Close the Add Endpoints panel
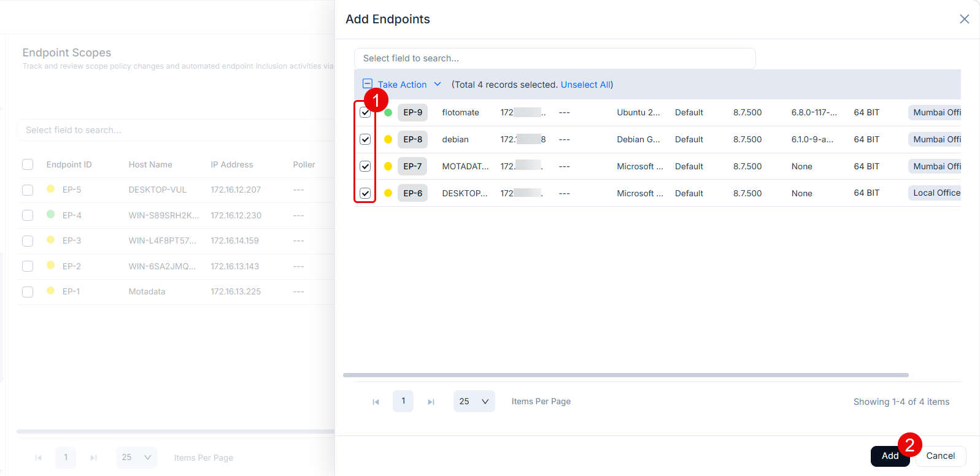Image resolution: width=980 pixels, height=476 pixels. 964,19
